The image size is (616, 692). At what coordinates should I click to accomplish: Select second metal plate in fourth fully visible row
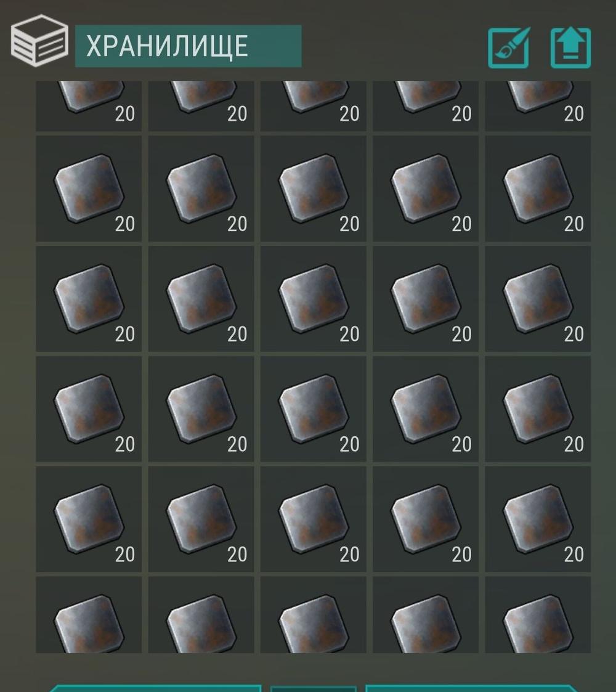(201, 519)
